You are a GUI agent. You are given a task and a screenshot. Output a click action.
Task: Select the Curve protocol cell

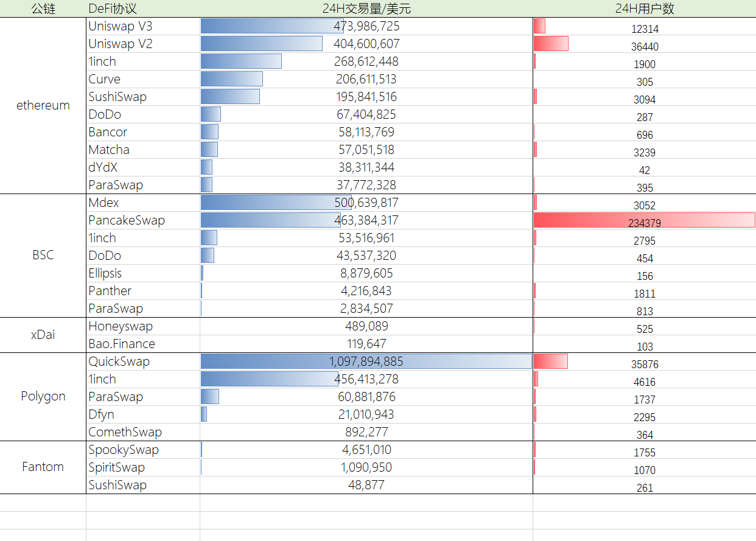pos(143,79)
